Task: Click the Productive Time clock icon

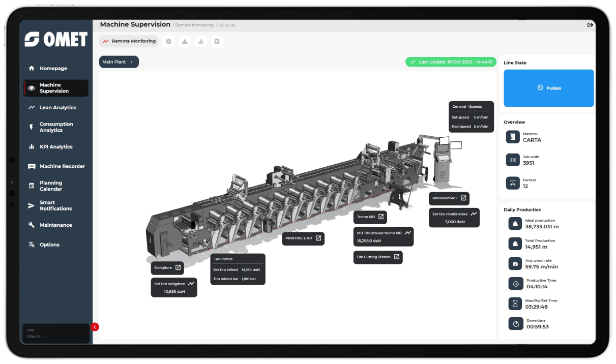Action: point(515,284)
